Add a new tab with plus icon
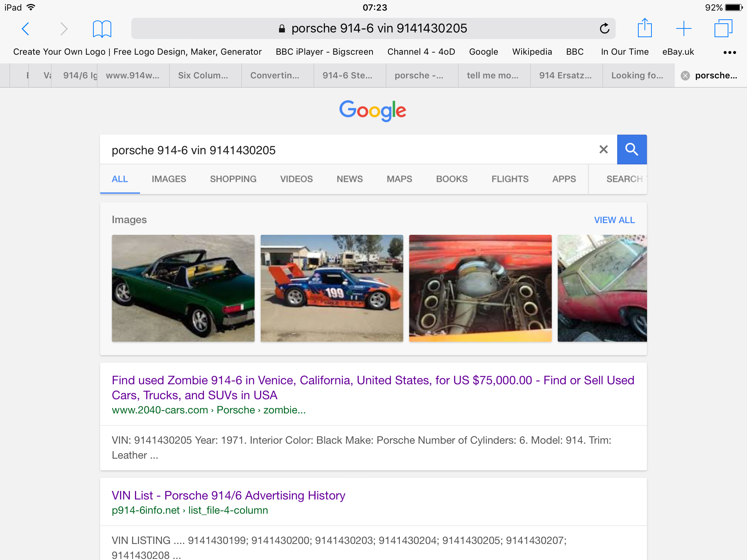This screenshot has width=747, height=560. [x=684, y=28]
